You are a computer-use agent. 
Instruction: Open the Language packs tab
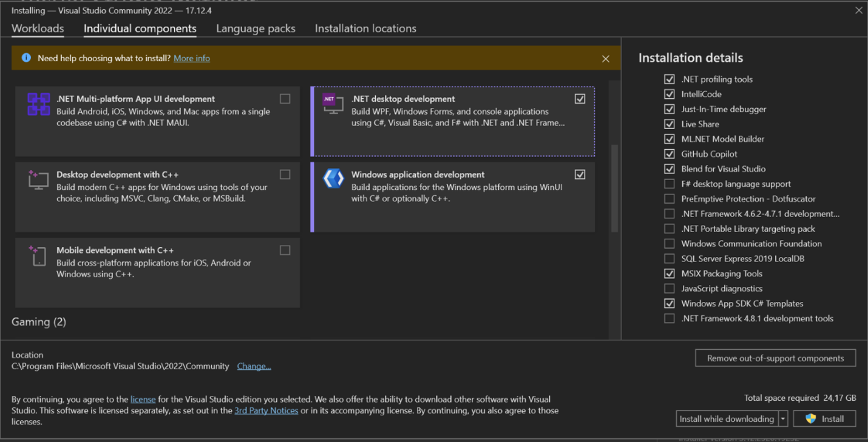pos(256,28)
